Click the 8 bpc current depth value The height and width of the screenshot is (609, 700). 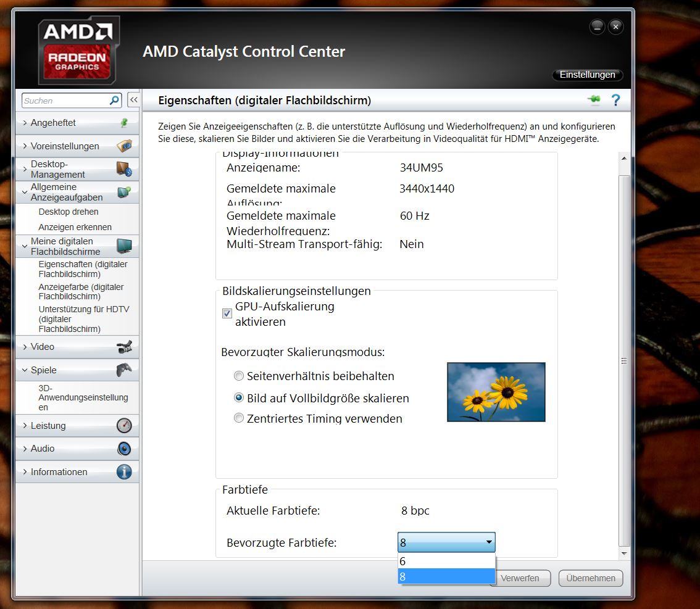click(415, 510)
